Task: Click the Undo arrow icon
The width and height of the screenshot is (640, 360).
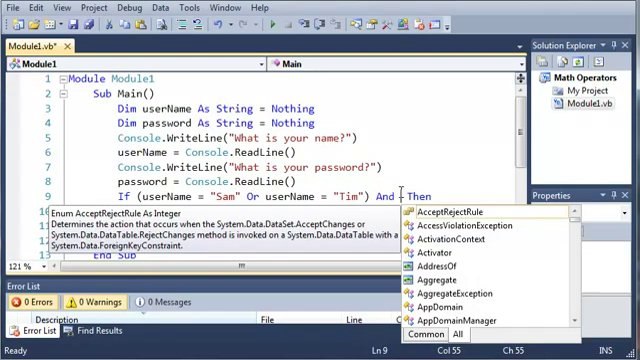Action: pyautogui.click(x=218, y=24)
